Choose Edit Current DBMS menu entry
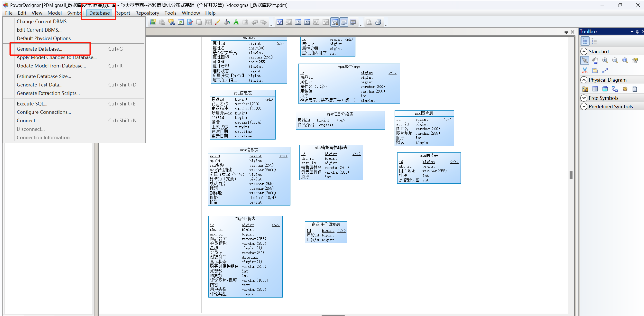This screenshot has width=644, height=316. [74, 30]
